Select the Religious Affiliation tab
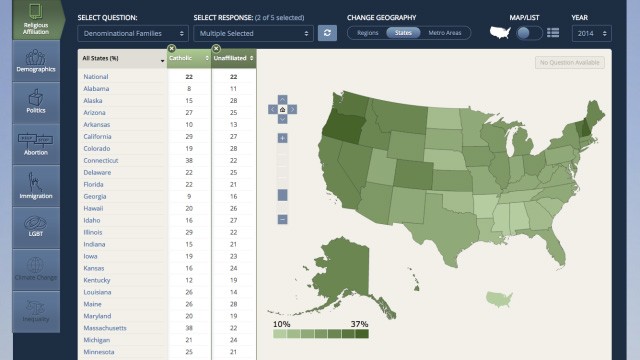Viewport: 640px width, 360px height. pos(36,20)
